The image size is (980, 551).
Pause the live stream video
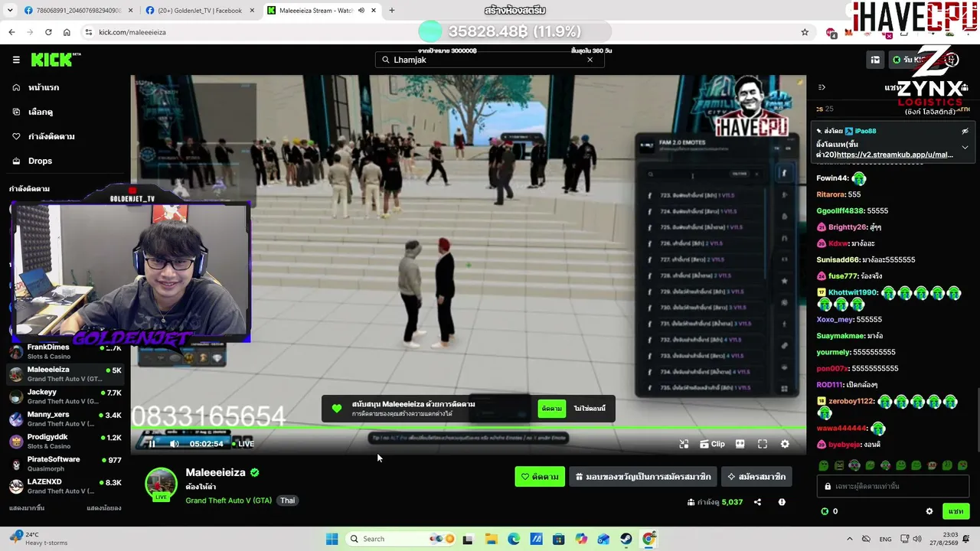point(152,444)
